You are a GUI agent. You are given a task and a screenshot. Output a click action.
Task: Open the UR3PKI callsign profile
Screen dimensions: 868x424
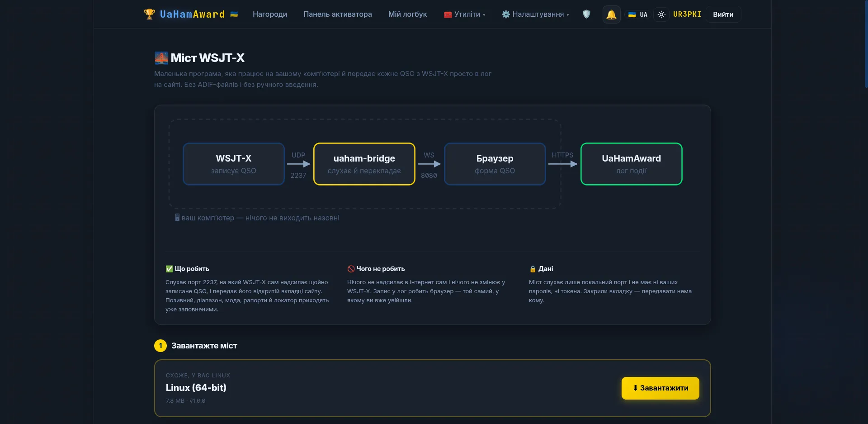tap(687, 14)
